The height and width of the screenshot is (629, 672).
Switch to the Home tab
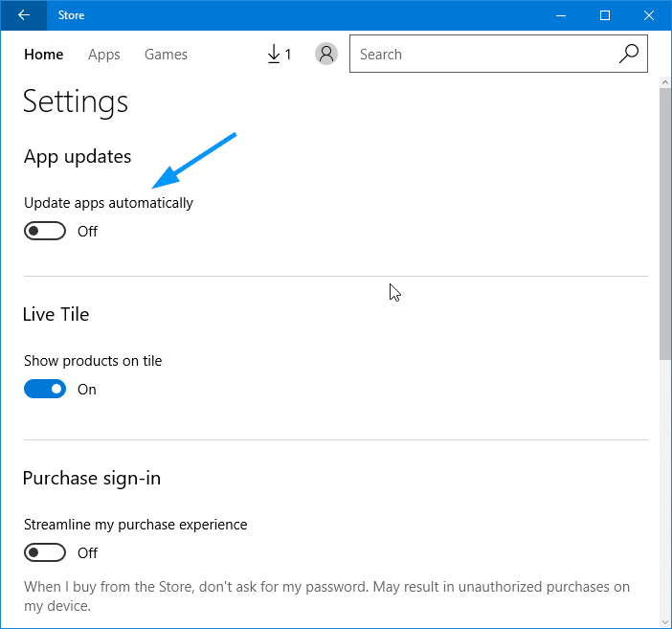(44, 55)
